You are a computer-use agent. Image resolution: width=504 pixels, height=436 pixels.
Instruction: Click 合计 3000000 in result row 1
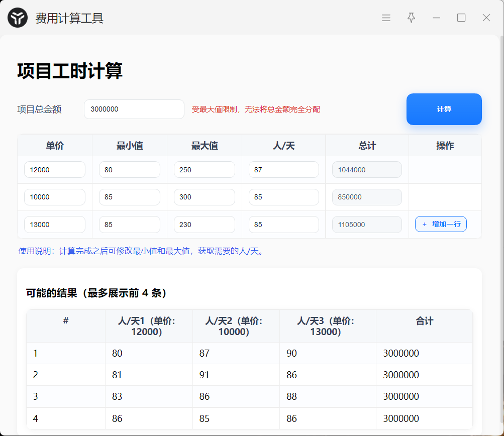pyautogui.click(x=401, y=353)
